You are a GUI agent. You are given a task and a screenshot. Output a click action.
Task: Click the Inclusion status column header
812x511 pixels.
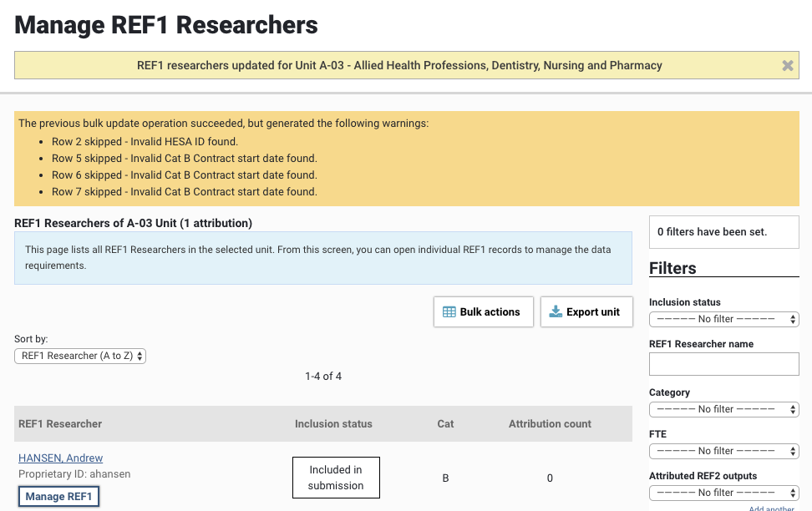[333, 424]
